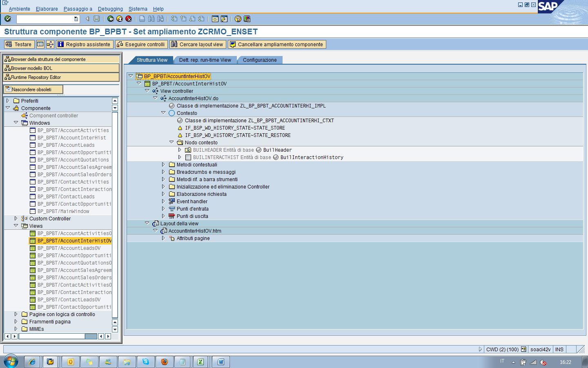Viewport: 588px width, 368px height.
Task: Select INS mode indicator in status bar
Action: point(559,350)
